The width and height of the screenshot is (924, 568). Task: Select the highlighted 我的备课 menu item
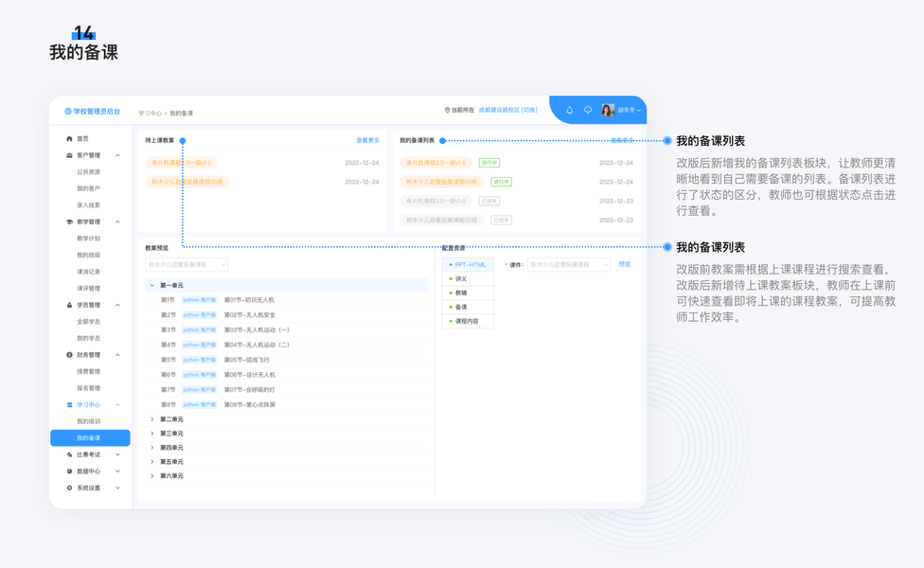pyautogui.click(x=90, y=437)
